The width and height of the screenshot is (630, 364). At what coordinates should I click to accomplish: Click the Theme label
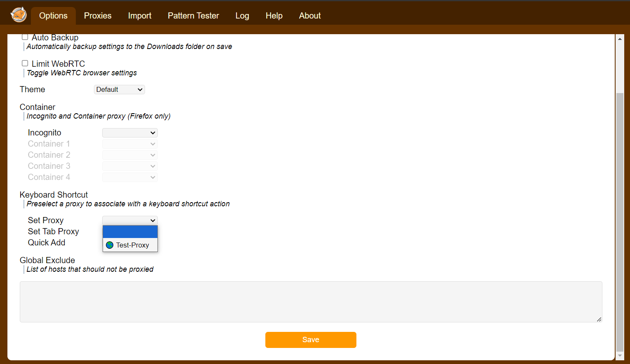[x=32, y=89]
